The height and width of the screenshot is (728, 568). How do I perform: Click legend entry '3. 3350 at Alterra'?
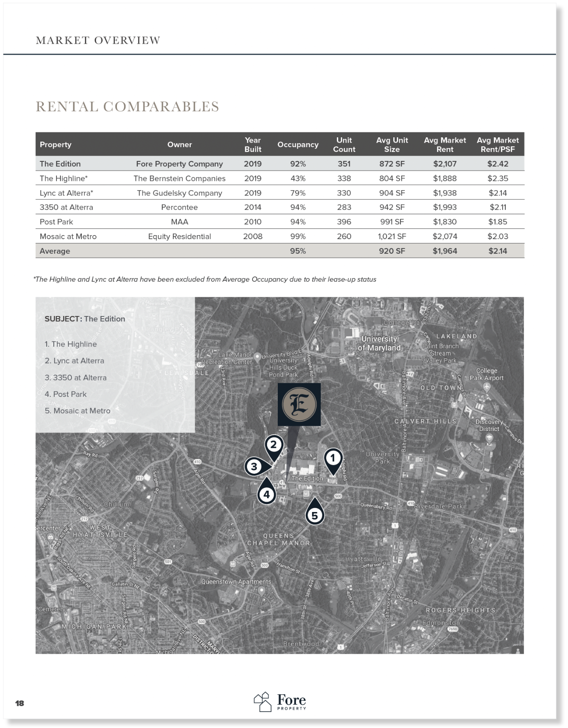(x=76, y=377)
